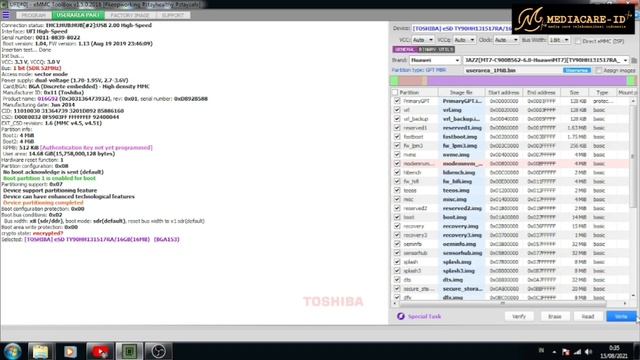The width and height of the screenshot is (640, 360).
Task: Click the Write button
Action: [621, 316]
